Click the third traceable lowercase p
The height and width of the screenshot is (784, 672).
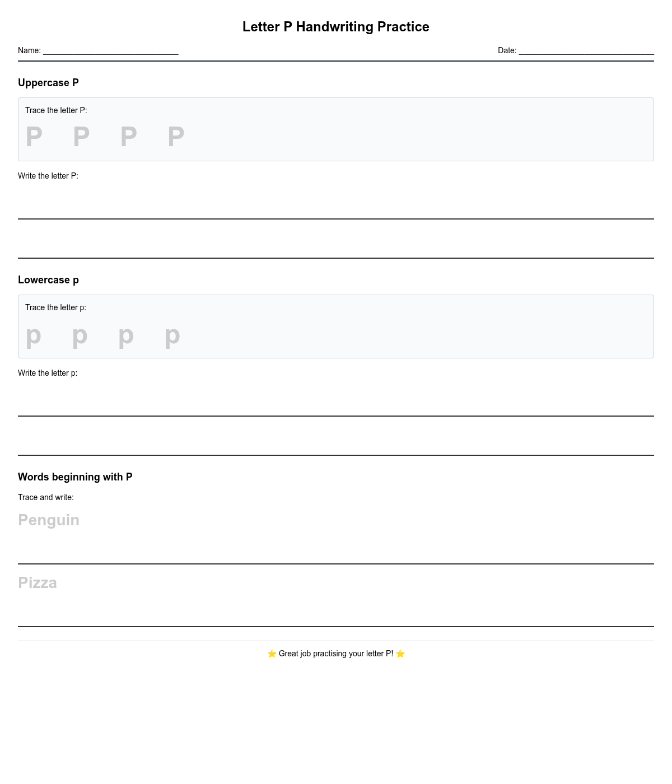click(126, 335)
